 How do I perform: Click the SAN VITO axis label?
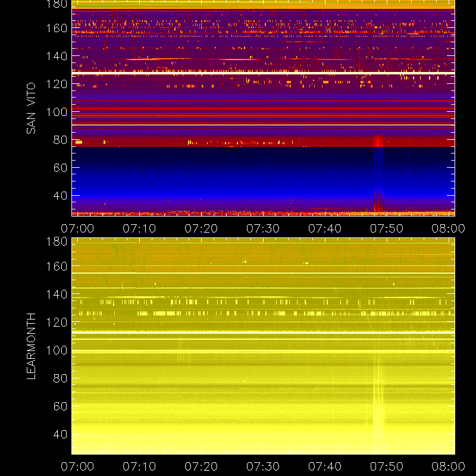coord(31,108)
